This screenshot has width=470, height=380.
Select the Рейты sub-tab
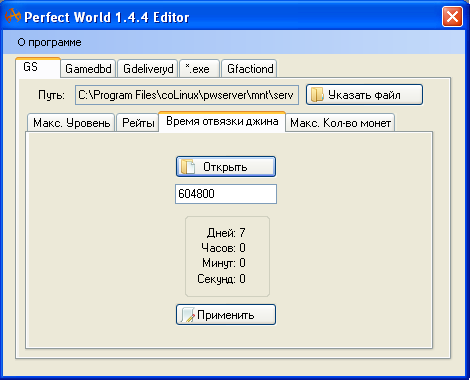138,123
